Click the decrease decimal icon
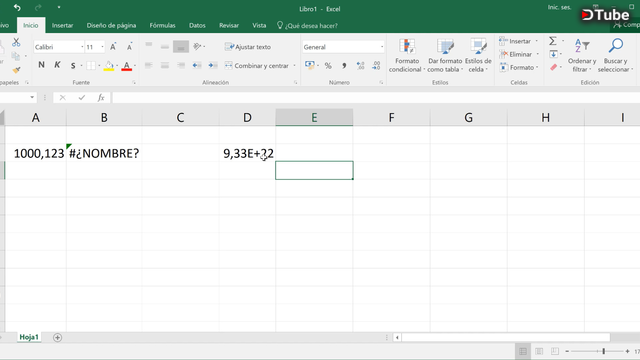 376,66
